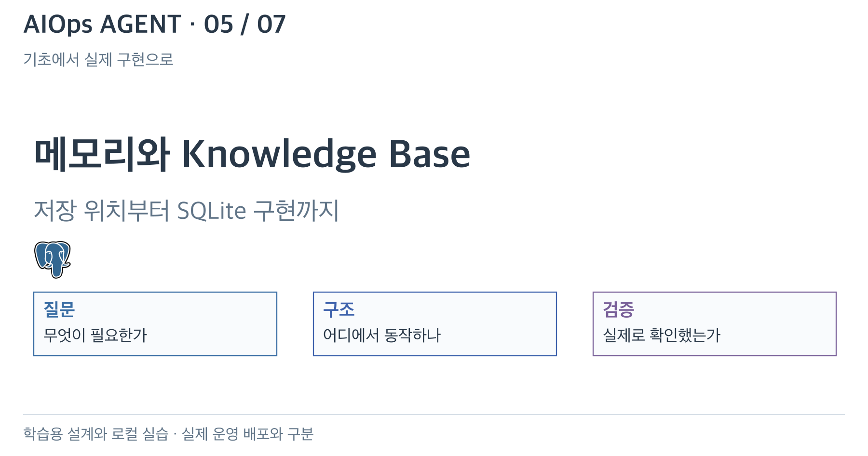Viewport: 868px width, 456px height.
Task: Click the text 어디에서 동작하나
Action: point(382,335)
